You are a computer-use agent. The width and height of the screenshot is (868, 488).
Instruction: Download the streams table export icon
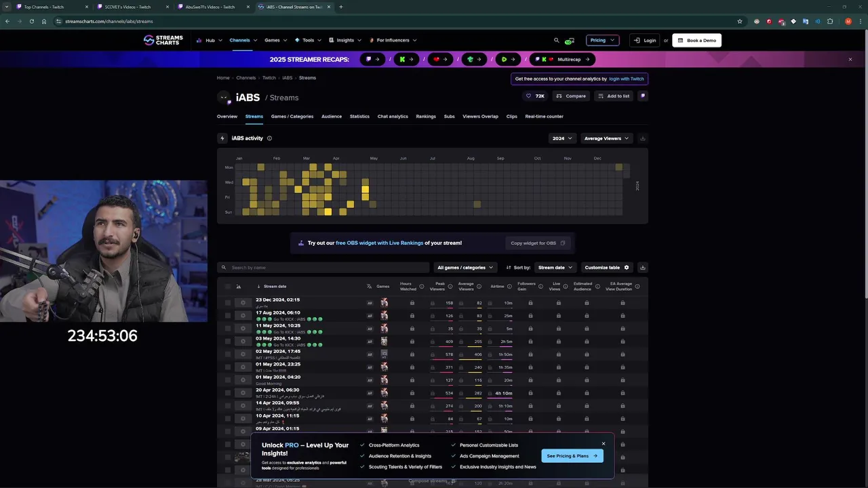pos(643,268)
